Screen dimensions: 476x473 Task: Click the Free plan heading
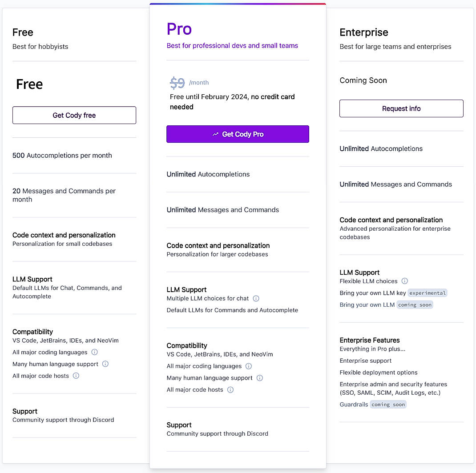pyautogui.click(x=23, y=32)
